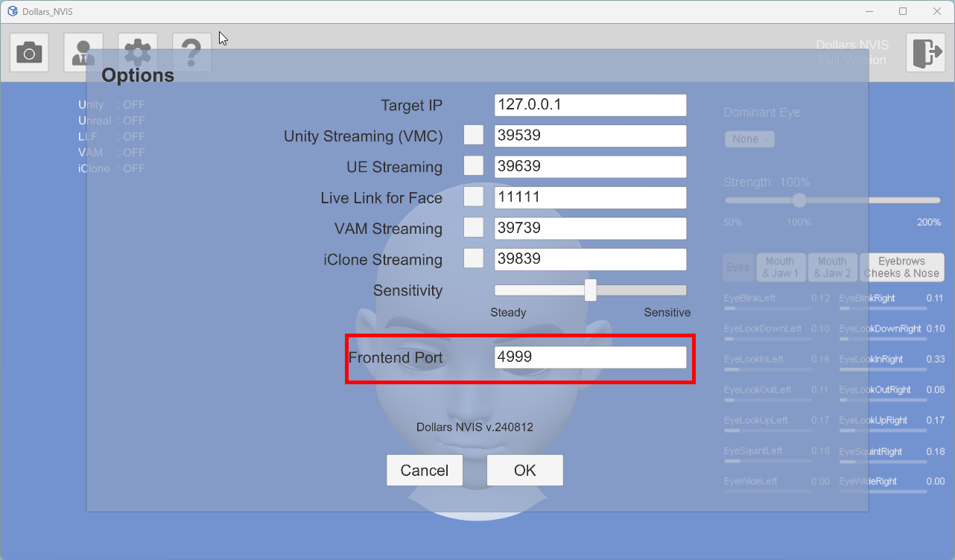Enable Live Link for Face checkbox

[x=474, y=197]
